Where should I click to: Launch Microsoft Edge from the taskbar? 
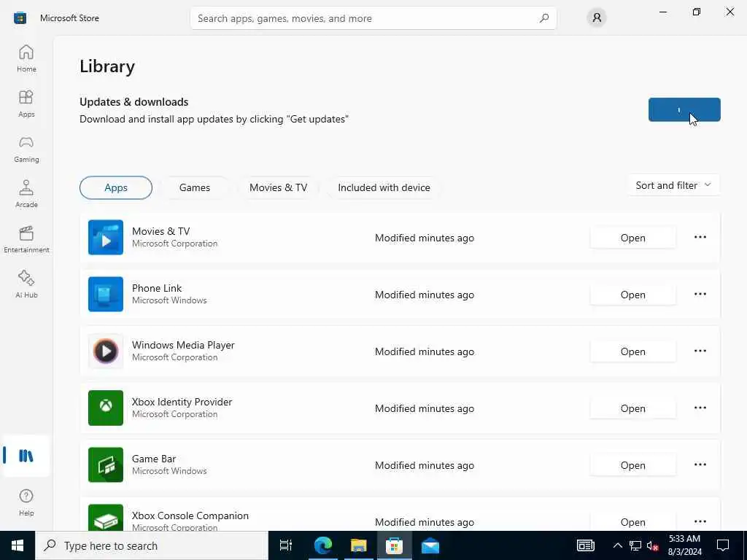tap(323, 545)
